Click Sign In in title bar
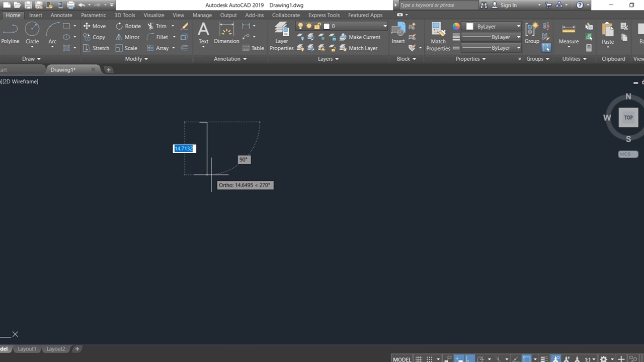Image resolution: width=644 pixels, height=362 pixels. point(508,5)
